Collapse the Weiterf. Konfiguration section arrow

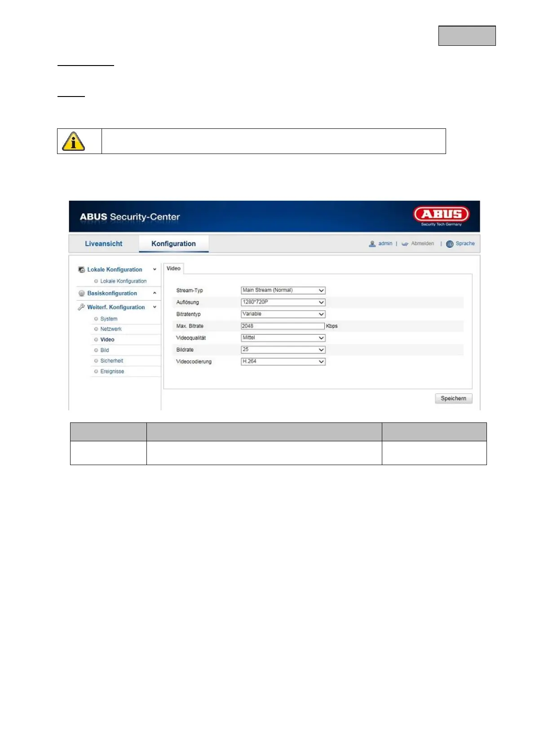click(x=155, y=307)
